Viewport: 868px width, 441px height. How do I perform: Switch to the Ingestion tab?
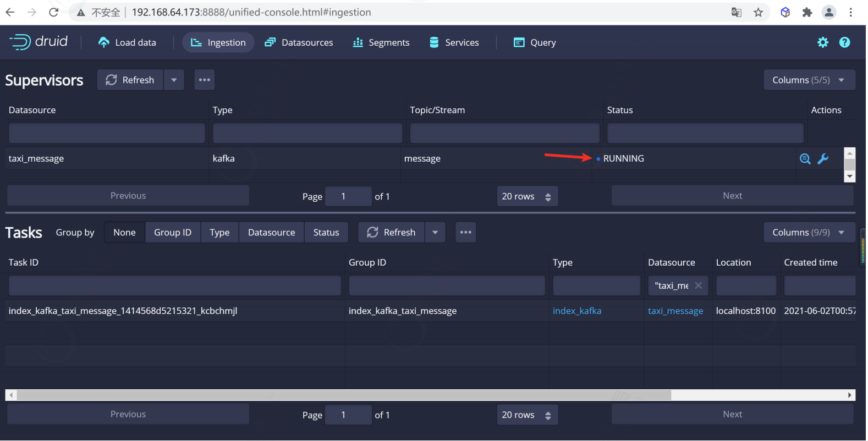click(x=218, y=42)
